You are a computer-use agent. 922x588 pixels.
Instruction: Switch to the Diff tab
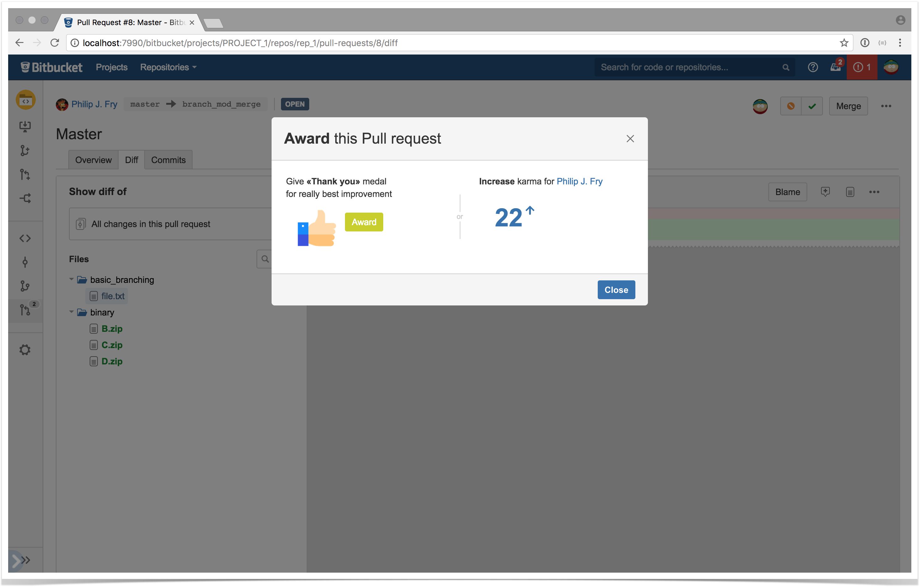131,160
